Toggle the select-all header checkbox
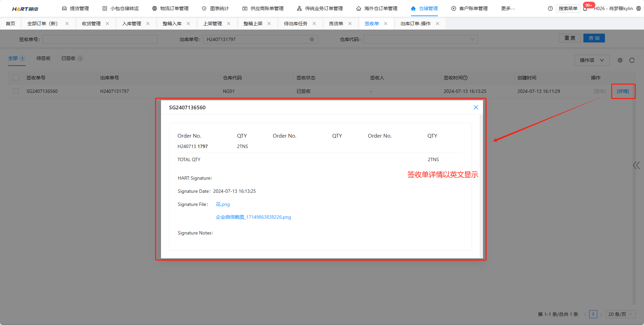Image resolution: width=644 pixels, height=325 pixels. point(16,78)
